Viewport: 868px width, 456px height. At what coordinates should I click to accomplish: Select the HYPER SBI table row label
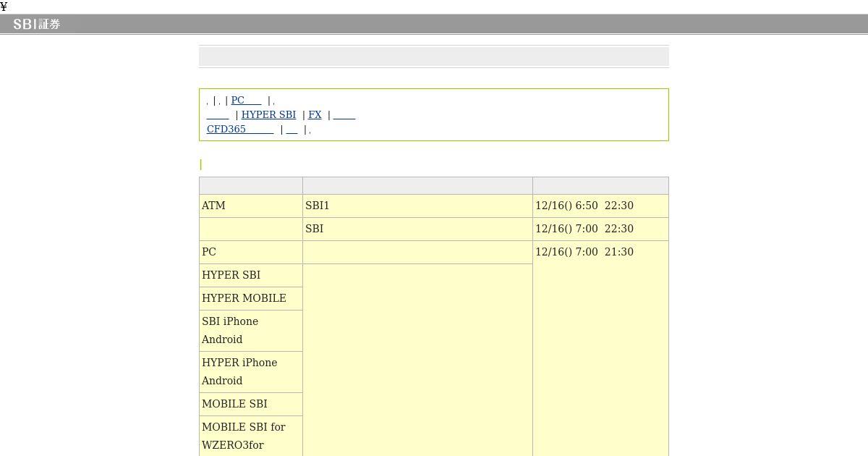click(x=251, y=275)
